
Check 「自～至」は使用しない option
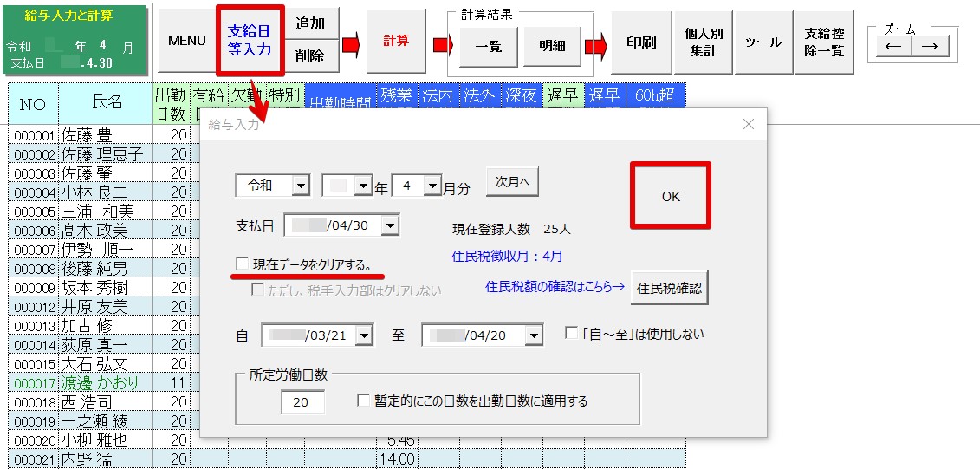571,333
